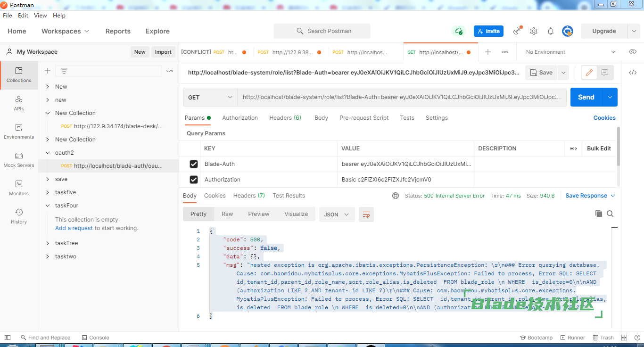Click the Import button

coord(163,52)
